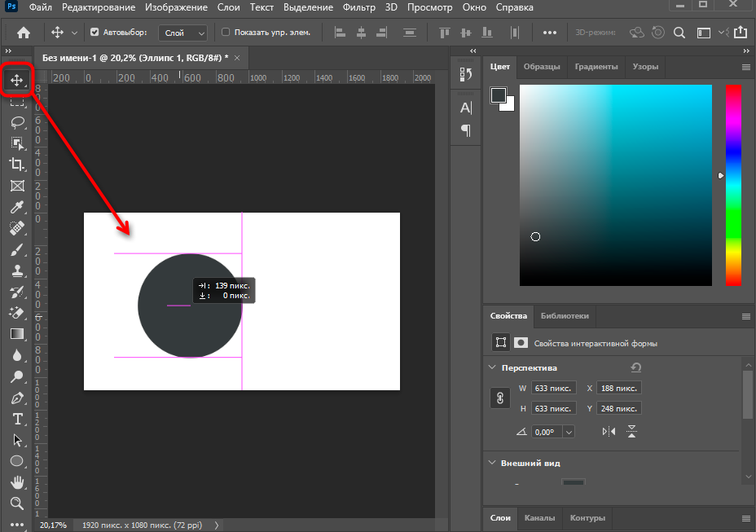Click the background color swatch
This screenshot has width=756, height=532.
click(509, 106)
